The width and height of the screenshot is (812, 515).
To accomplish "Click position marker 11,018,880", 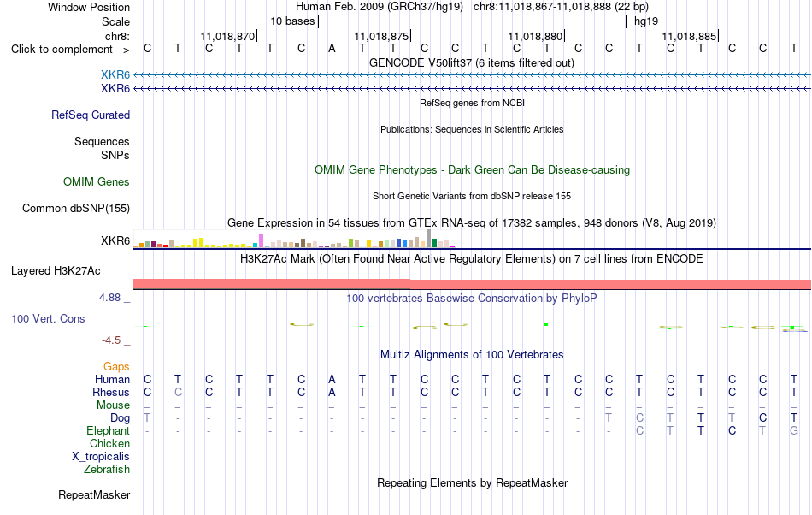I will [535, 36].
